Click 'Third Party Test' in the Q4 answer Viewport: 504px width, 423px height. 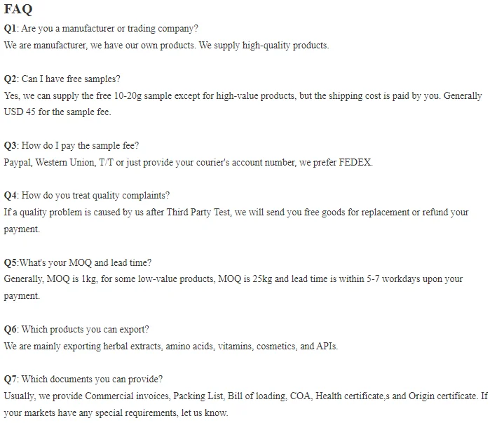point(198,213)
